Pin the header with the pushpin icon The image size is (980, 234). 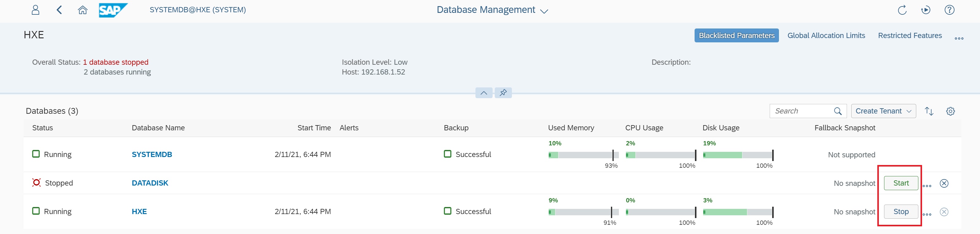tap(503, 92)
